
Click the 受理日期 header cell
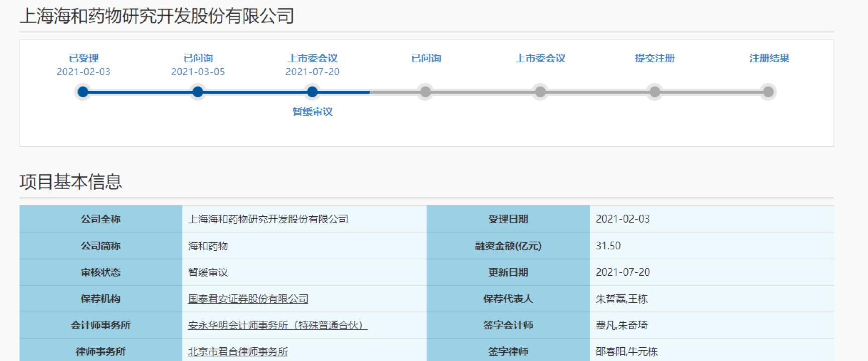pyautogui.click(x=508, y=219)
